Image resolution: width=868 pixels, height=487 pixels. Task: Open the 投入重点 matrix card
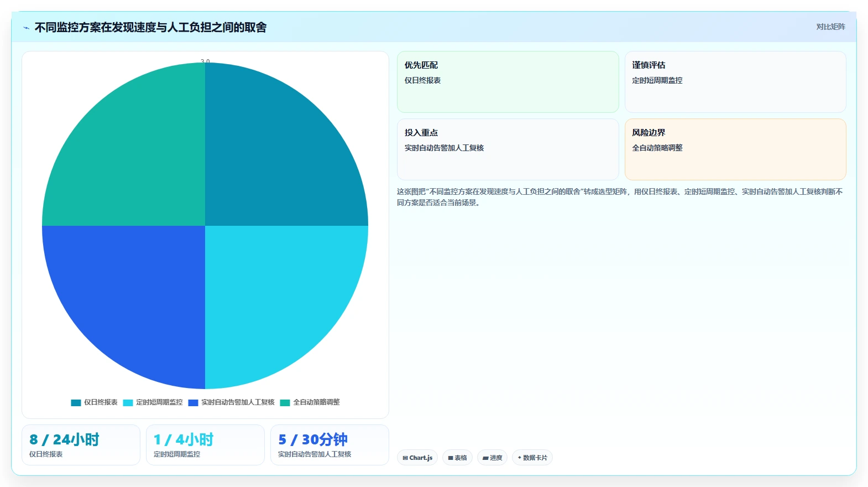(x=508, y=149)
